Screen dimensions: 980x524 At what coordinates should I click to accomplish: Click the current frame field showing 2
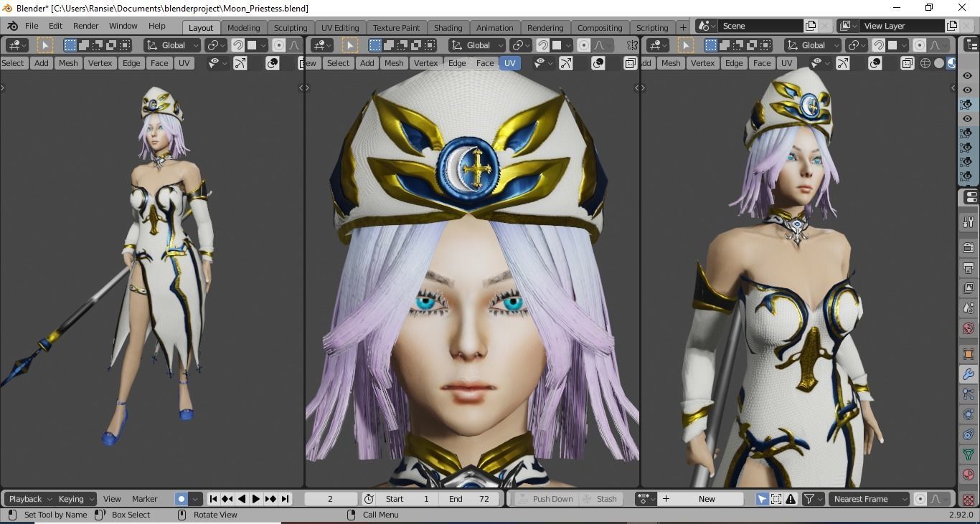(x=331, y=499)
